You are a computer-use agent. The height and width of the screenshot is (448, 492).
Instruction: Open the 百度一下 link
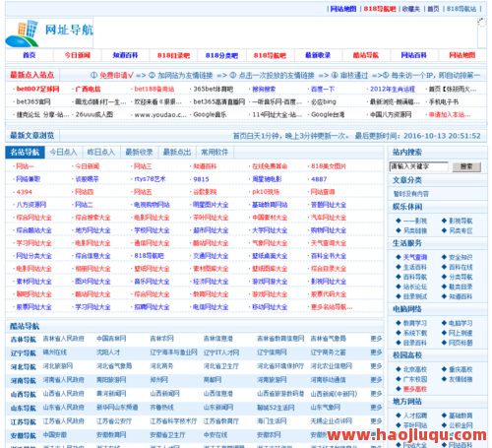pos(323,89)
